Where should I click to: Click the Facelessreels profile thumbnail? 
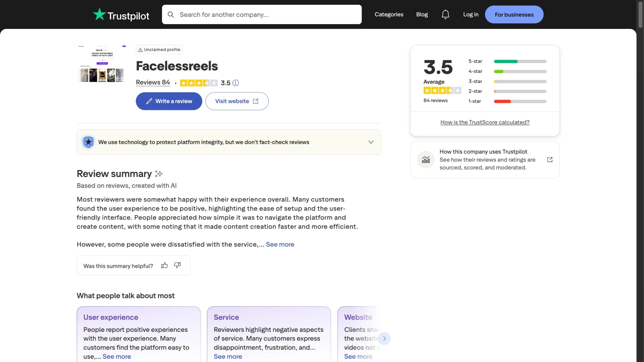(x=101, y=64)
